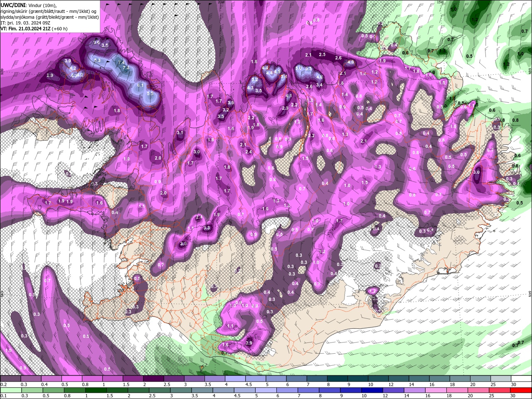Pick the bright magenta 0.5 swatch on snow scale
This screenshot has width=532, height=399.
71,379
